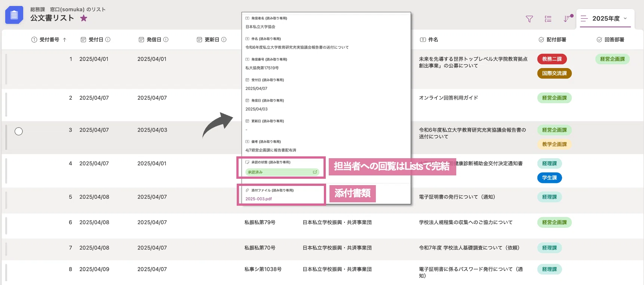The image size is (644, 285).
Task: Click 私大協発第17519号 in the popup card
Action: coord(262,68)
